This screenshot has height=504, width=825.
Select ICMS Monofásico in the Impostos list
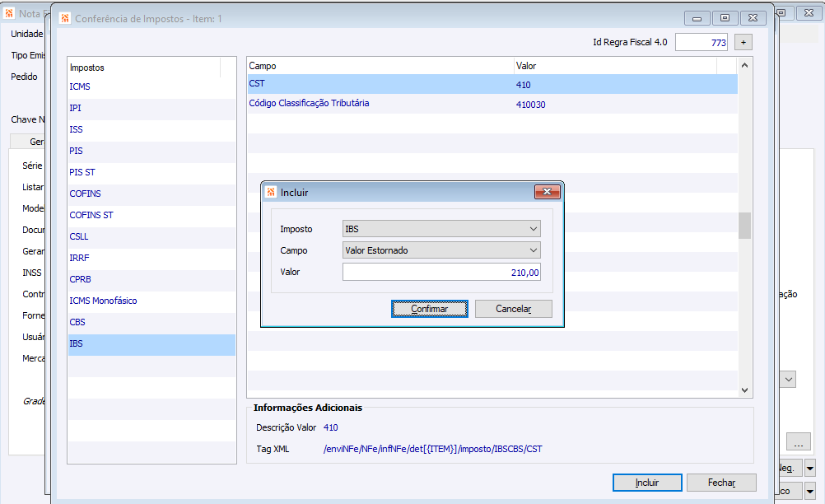151,301
